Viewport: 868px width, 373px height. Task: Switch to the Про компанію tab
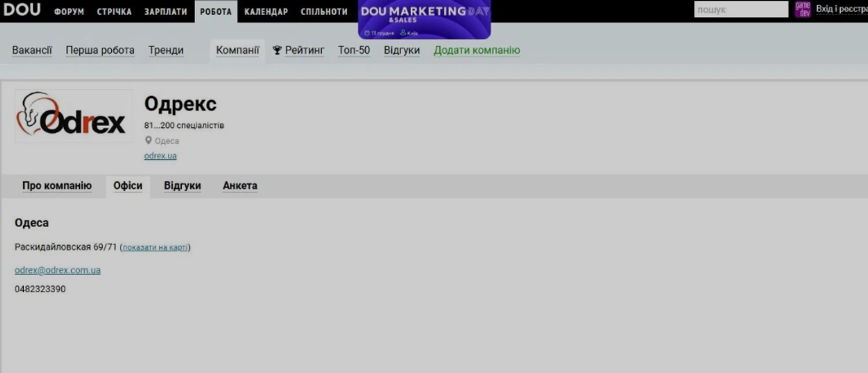click(x=57, y=186)
